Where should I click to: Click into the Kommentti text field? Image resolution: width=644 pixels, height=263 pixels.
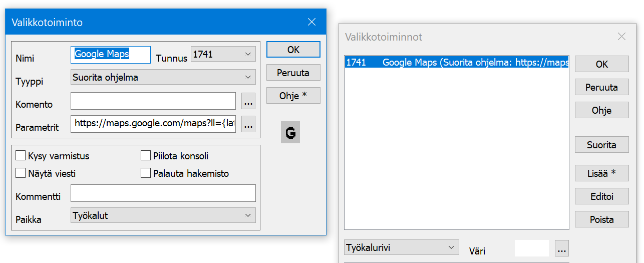tap(163, 193)
